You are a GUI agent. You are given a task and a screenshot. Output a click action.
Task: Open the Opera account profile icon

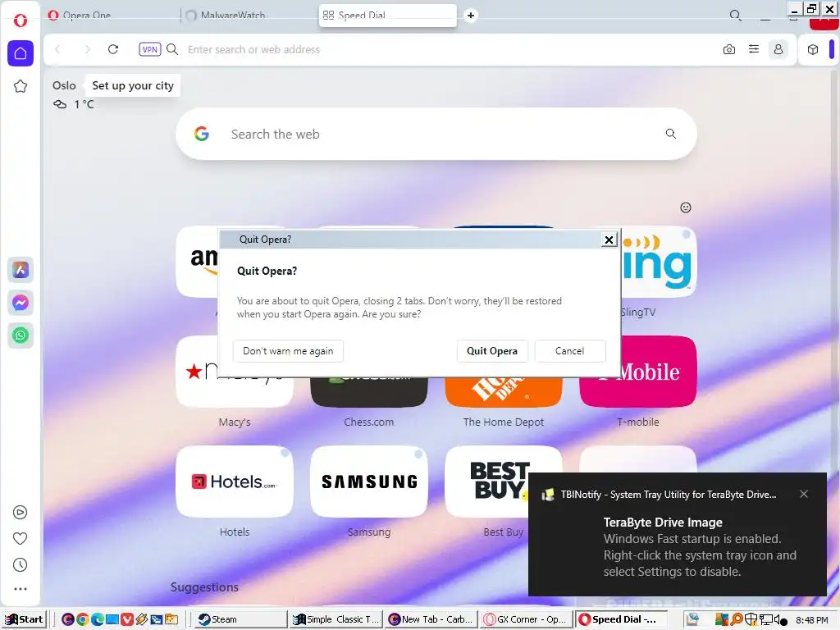[x=778, y=49]
